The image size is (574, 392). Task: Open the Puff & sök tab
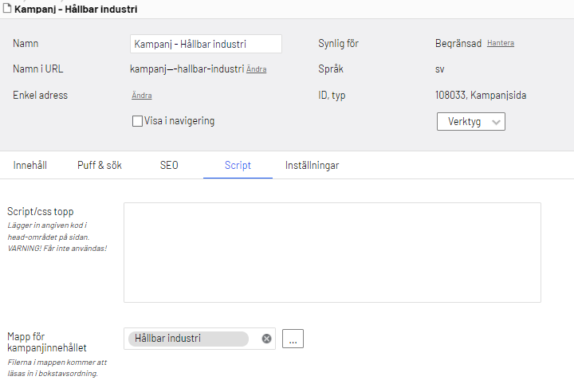tap(100, 166)
